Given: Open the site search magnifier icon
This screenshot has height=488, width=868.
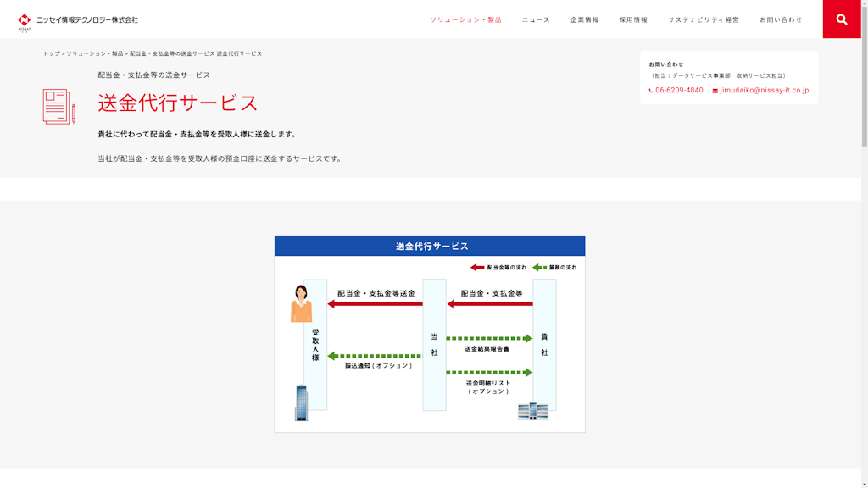Looking at the screenshot, I should [841, 19].
